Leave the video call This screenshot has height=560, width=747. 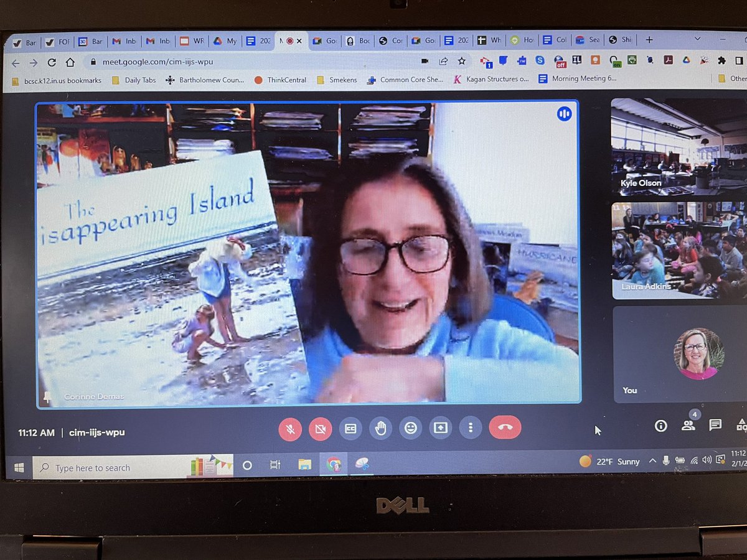point(505,427)
